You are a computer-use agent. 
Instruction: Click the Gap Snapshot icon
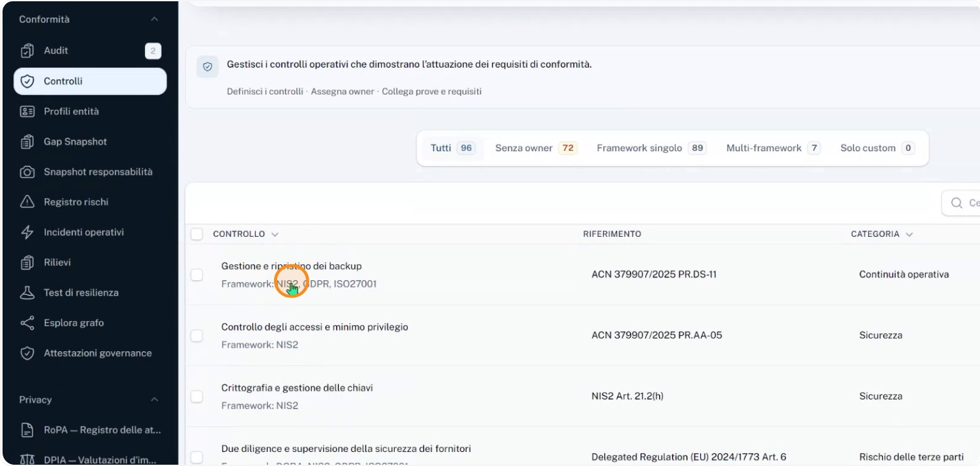[27, 142]
